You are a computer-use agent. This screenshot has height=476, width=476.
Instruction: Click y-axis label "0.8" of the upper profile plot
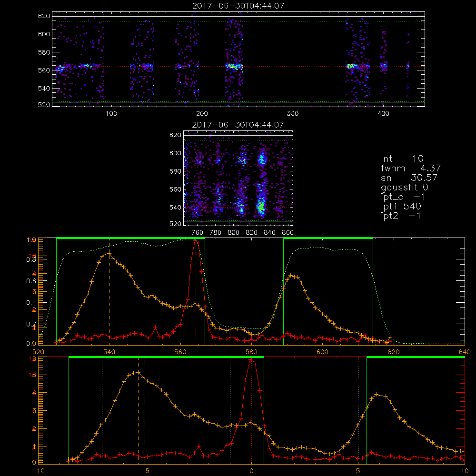pos(31,259)
